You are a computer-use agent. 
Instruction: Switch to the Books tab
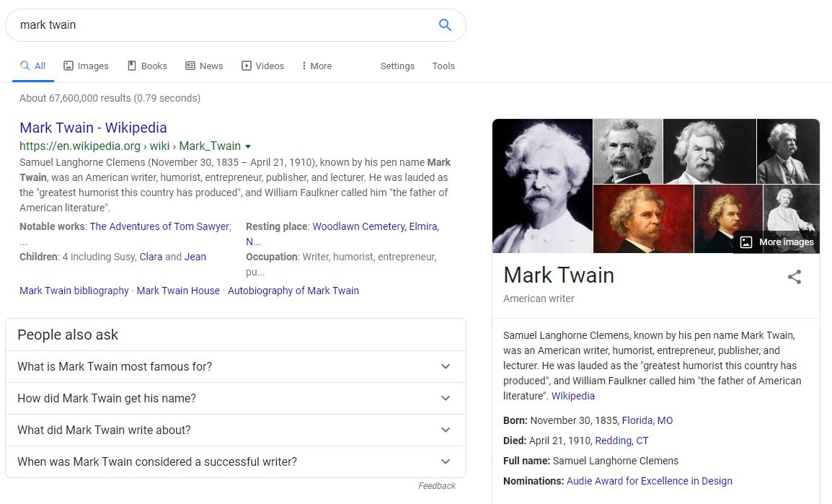point(148,66)
